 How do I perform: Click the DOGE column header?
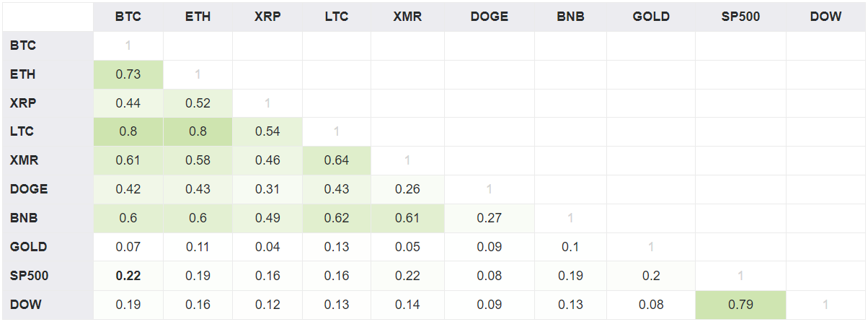click(489, 17)
